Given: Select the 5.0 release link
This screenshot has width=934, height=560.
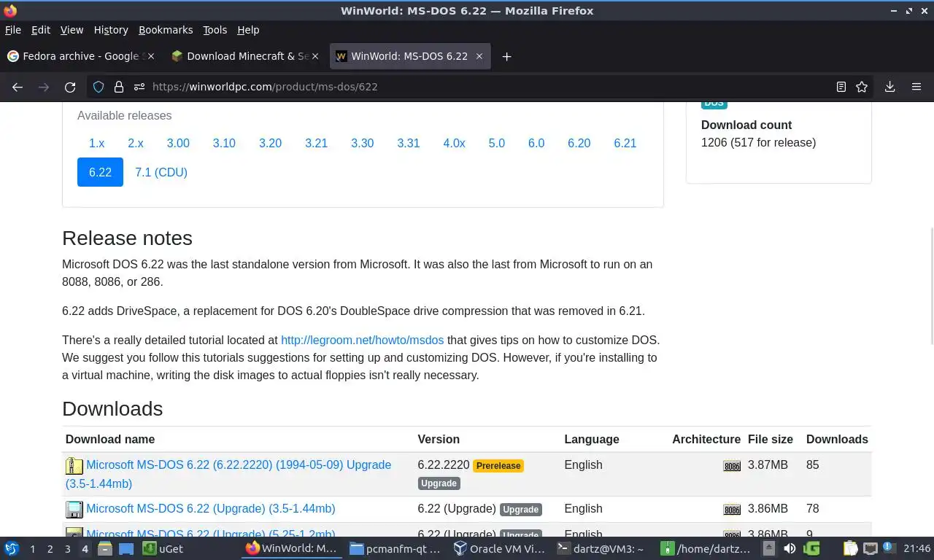Looking at the screenshot, I should pos(497,143).
